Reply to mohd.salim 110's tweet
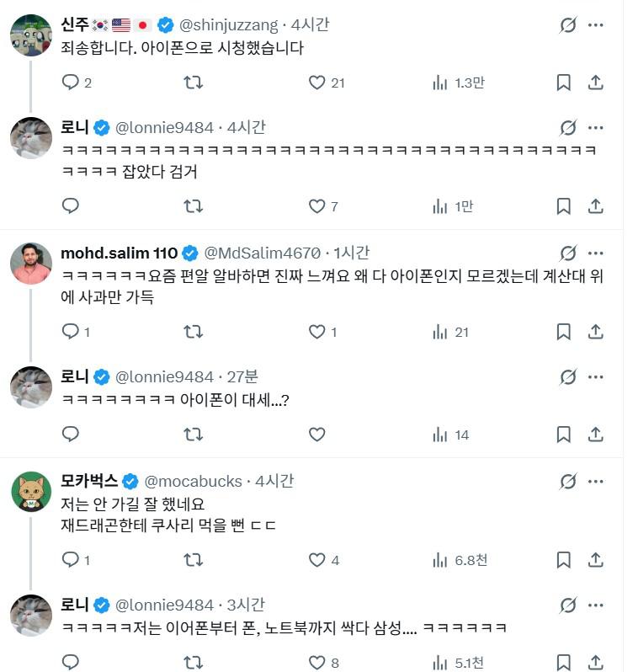 tap(71, 332)
